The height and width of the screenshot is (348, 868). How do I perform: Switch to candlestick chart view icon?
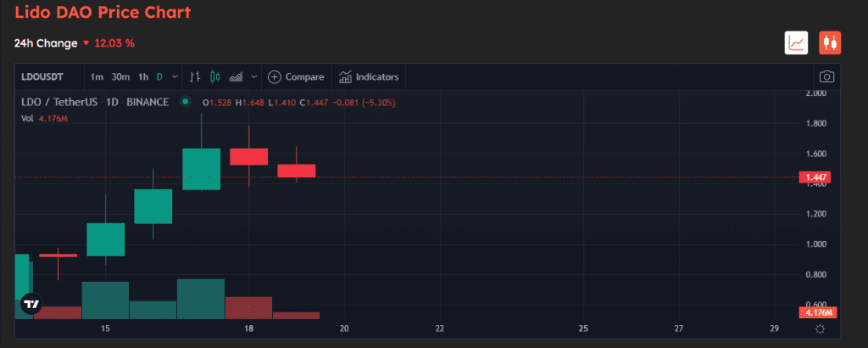830,42
